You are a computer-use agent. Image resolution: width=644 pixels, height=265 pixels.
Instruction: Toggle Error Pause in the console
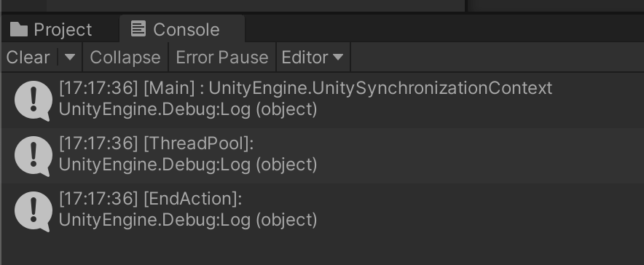tap(222, 58)
